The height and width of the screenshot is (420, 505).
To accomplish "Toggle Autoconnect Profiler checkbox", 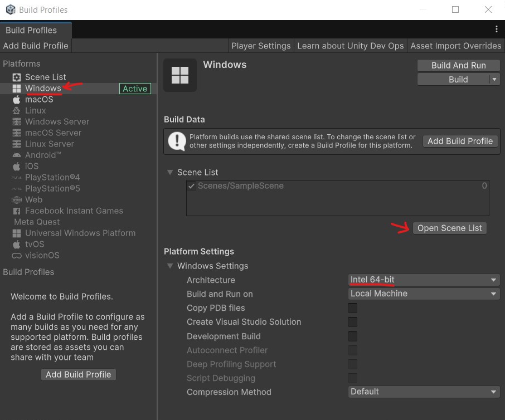I will tap(352, 350).
